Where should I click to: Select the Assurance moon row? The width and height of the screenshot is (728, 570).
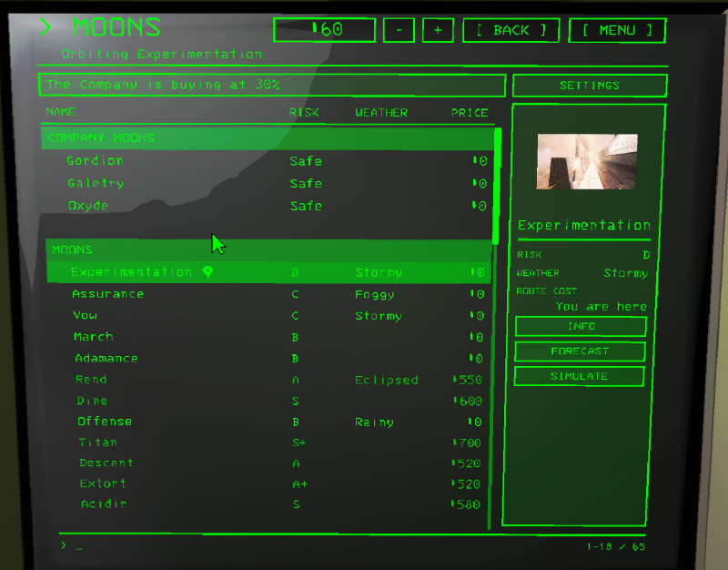[268, 294]
